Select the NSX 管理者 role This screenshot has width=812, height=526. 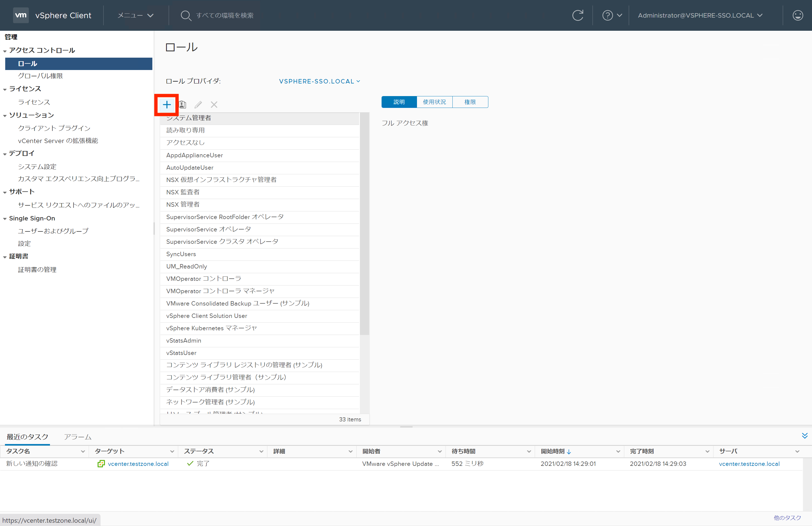pos(260,205)
